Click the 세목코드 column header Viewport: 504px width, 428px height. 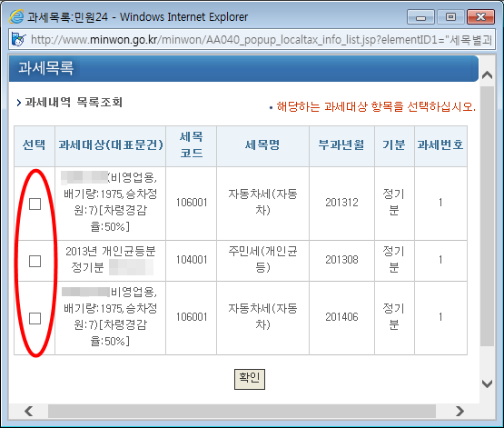pyautogui.click(x=192, y=146)
